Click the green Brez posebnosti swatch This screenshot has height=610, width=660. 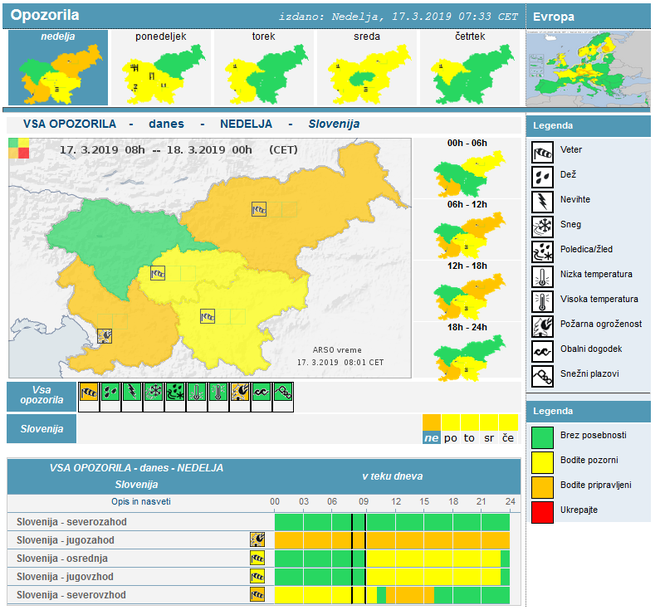pos(542,438)
